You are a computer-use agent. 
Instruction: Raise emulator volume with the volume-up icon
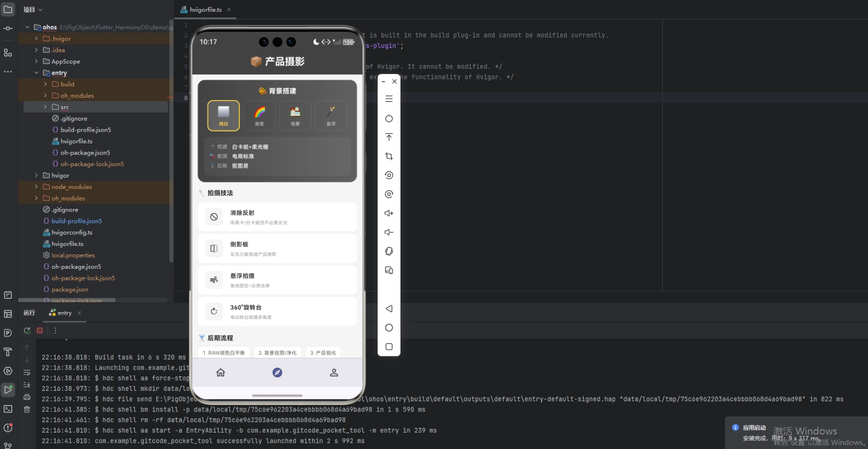point(389,213)
